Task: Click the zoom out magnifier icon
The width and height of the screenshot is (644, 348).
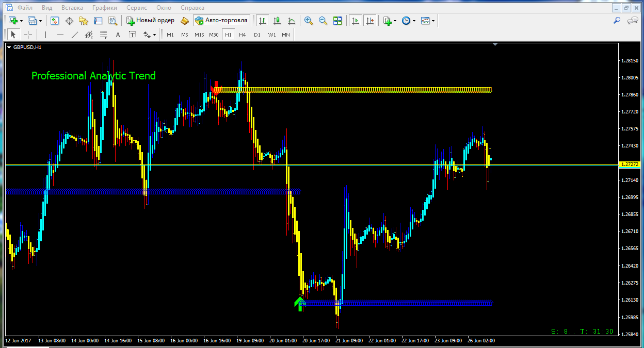Action: point(323,21)
